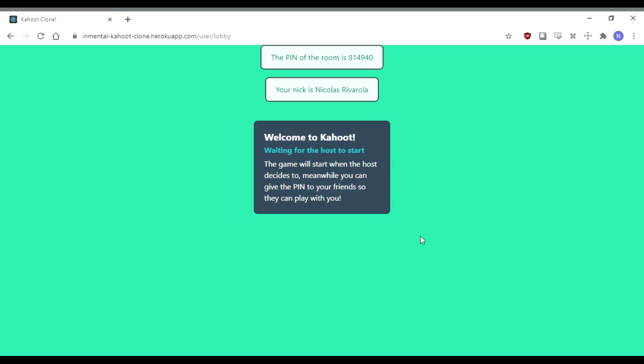This screenshot has height=364, width=644.
Task: Click the room PIN 814940 box
Action: click(322, 57)
